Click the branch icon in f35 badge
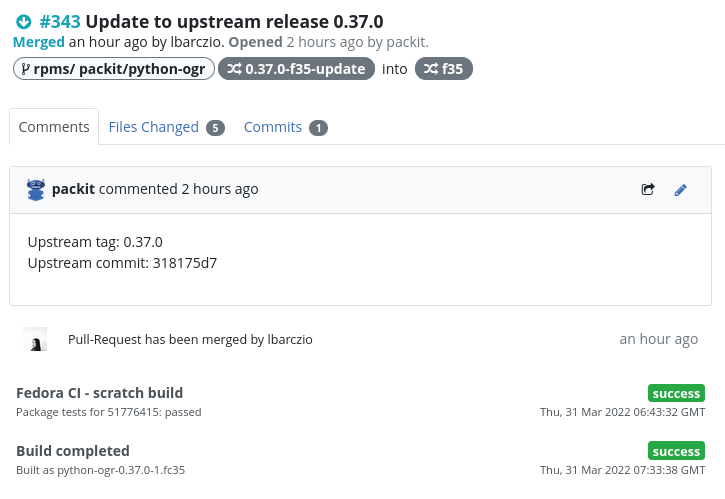The image size is (725, 499). (430, 69)
